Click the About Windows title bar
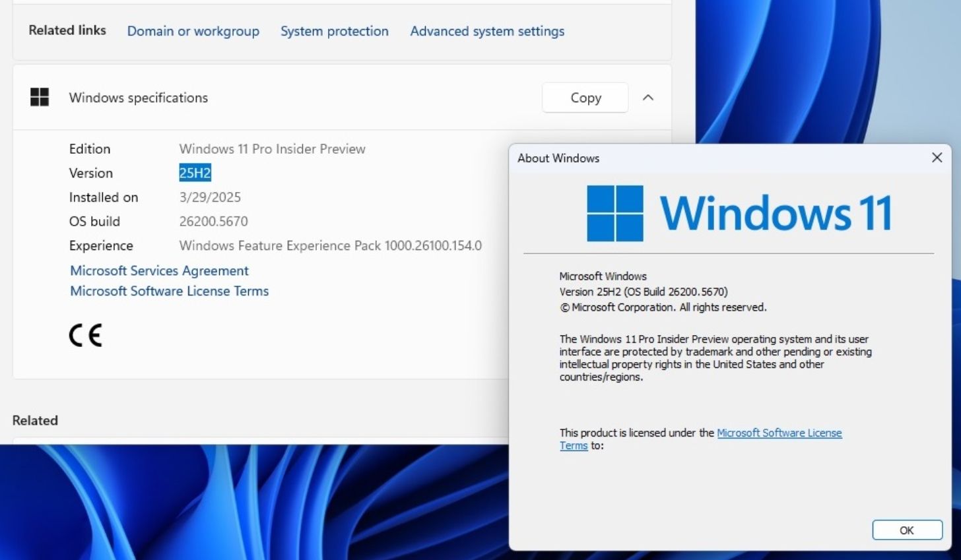This screenshot has height=560, width=961. pos(693,158)
